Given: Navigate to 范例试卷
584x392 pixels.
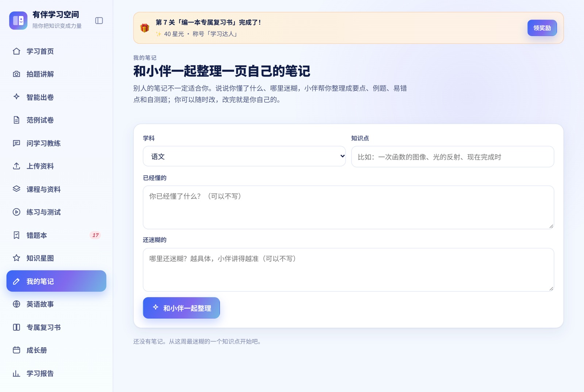Looking at the screenshot, I should 56,120.
